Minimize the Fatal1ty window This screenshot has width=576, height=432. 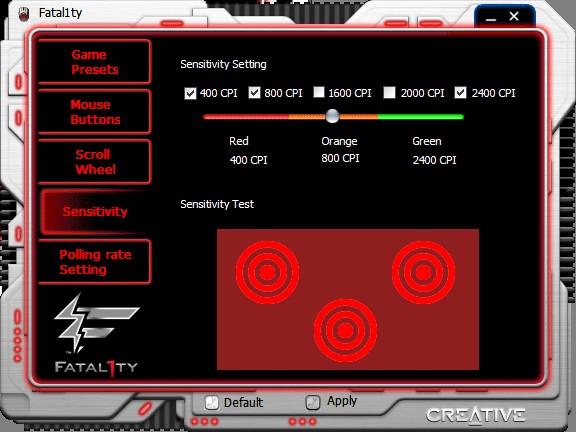[x=491, y=17]
